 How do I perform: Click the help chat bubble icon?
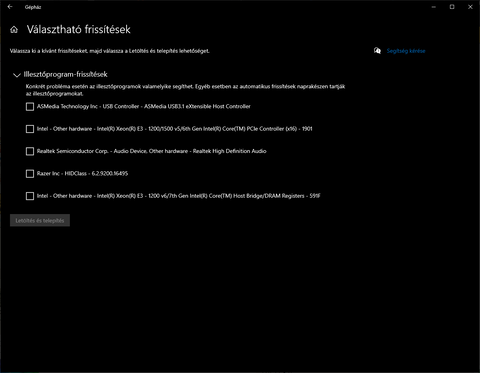[377, 51]
